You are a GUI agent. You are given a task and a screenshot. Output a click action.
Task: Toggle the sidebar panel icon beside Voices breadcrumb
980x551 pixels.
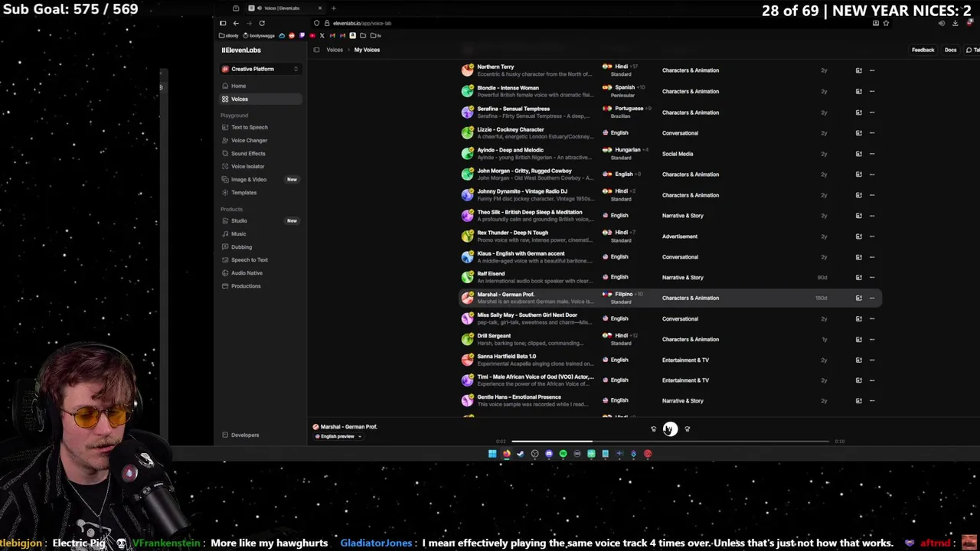(x=316, y=50)
